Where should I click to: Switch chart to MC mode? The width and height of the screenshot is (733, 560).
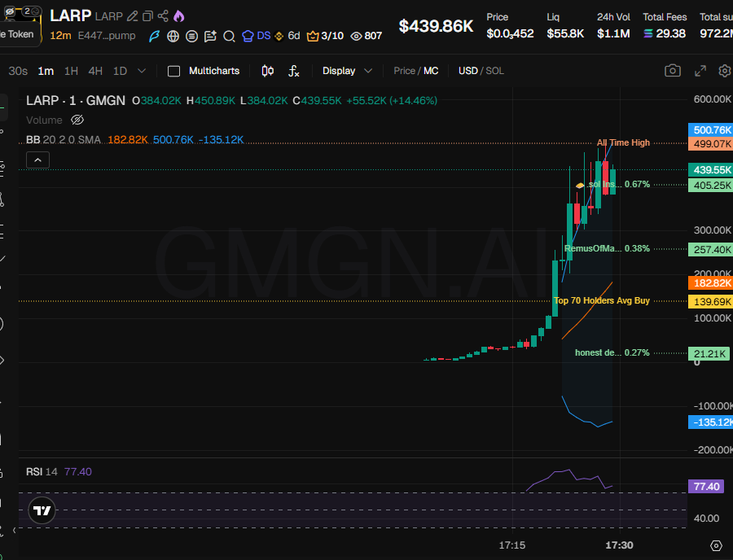click(431, 71)
